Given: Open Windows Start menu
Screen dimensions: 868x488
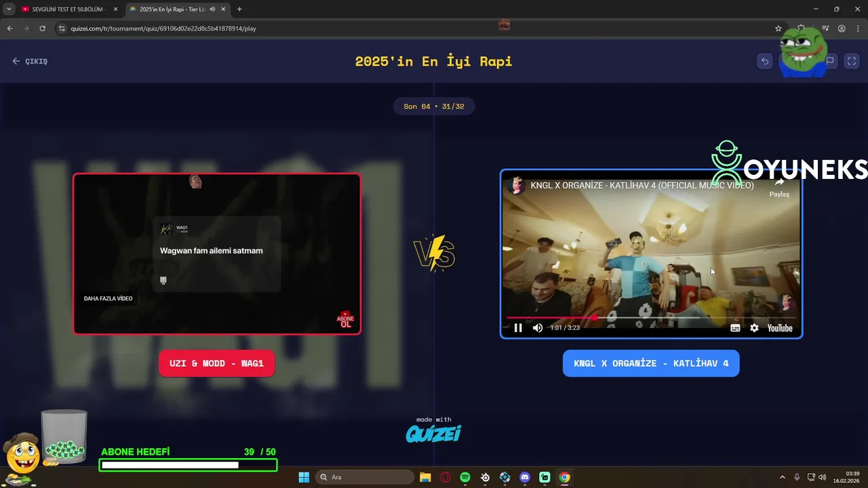Looking at the screenshot, I should tap(304, 477).
